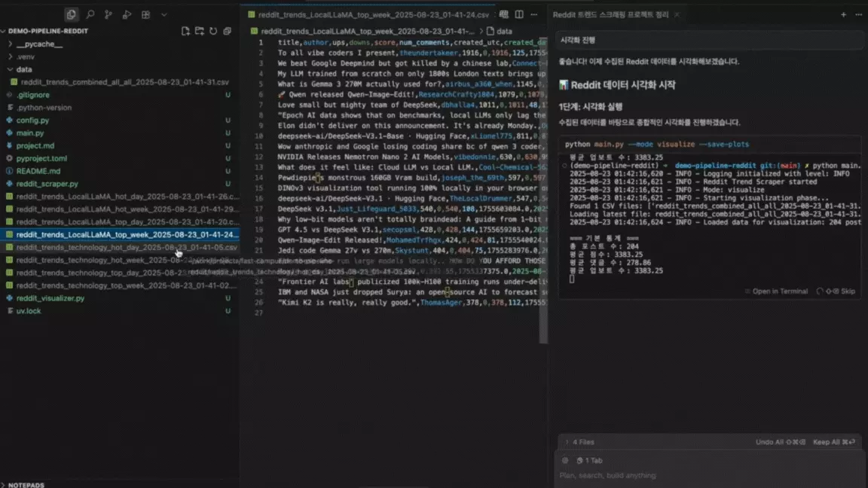Click the editor vertical scrollbar
This screenshot has width=868, height=488.
pyautogui.click(x=543, y=191)
